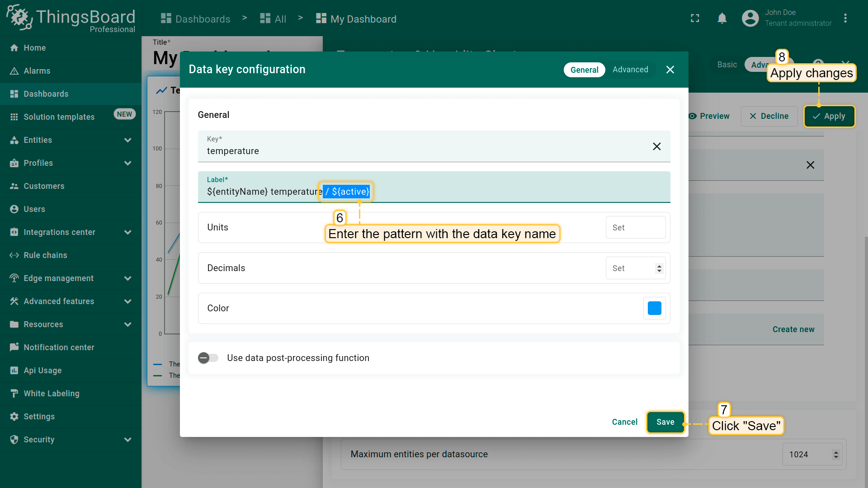Screen dimensions: 868x488
Task: Click the Save button
Action: 665,422
